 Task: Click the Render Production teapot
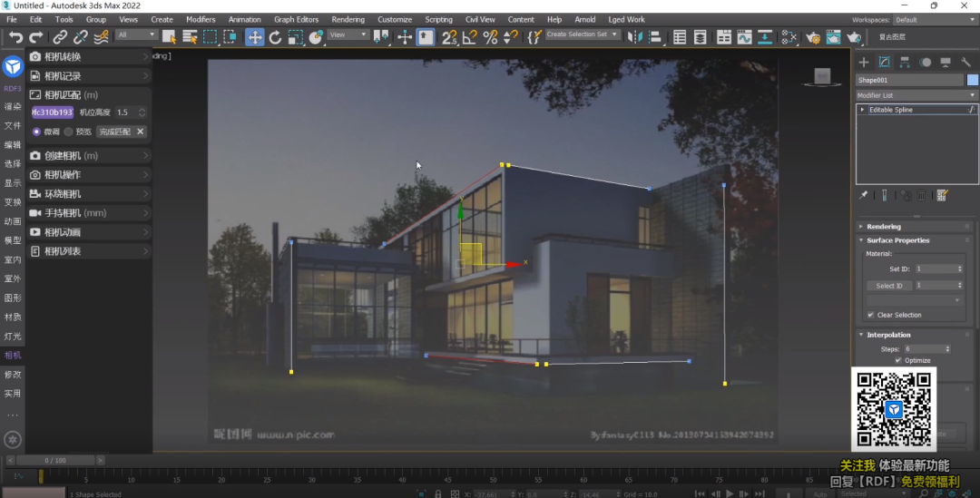[854, 37]
